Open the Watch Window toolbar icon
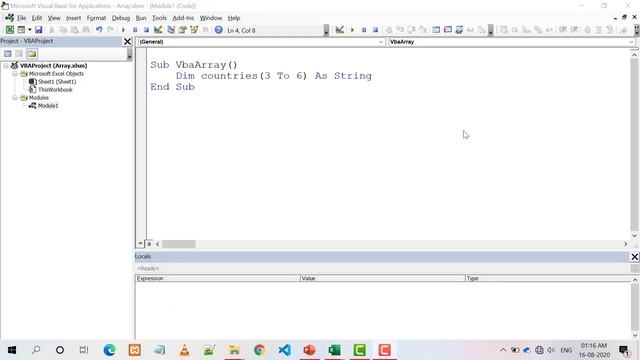Screen dimensions: 640x360 [x=459, y=30]
